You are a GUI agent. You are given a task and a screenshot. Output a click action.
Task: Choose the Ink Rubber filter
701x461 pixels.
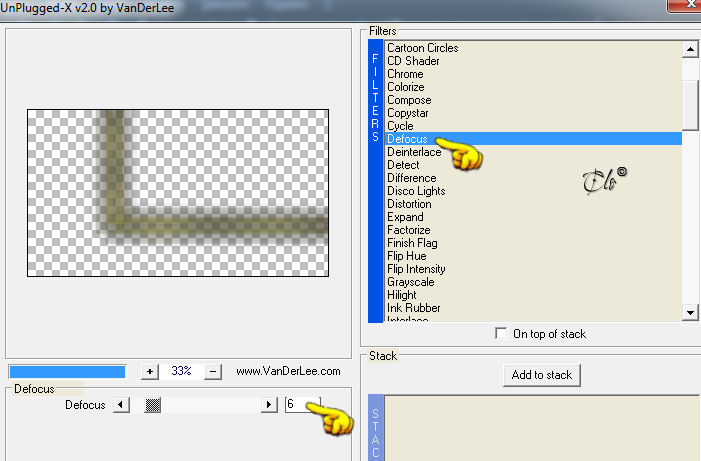click(414, 308)
